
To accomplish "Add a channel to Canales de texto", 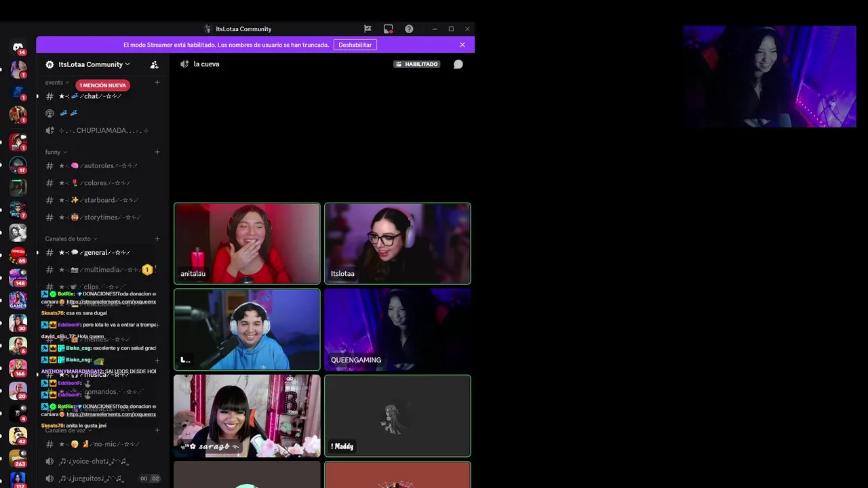I will pyautogui.click(x=157, y=239).
